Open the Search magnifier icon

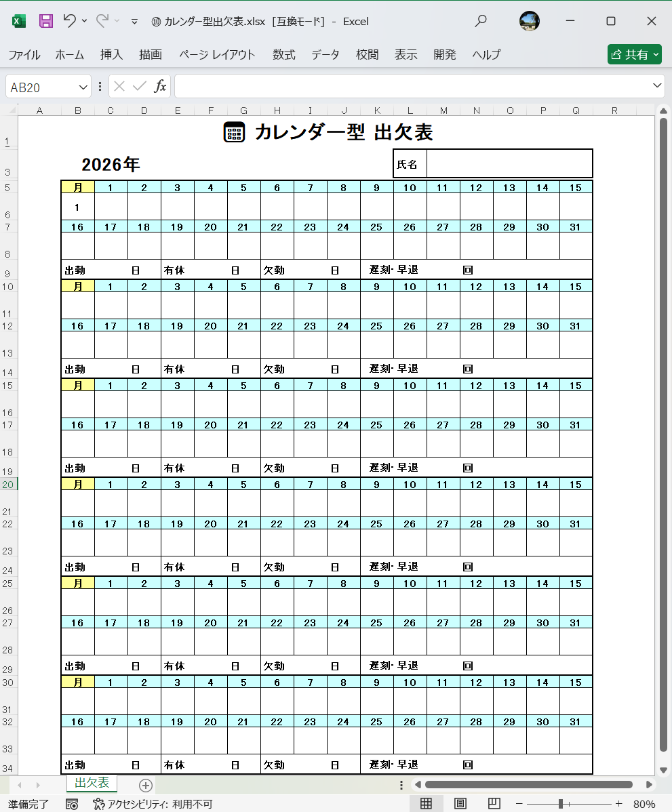click(481, 21)
